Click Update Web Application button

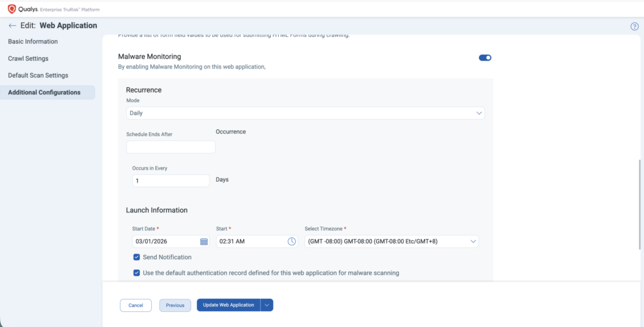(228, 305)
